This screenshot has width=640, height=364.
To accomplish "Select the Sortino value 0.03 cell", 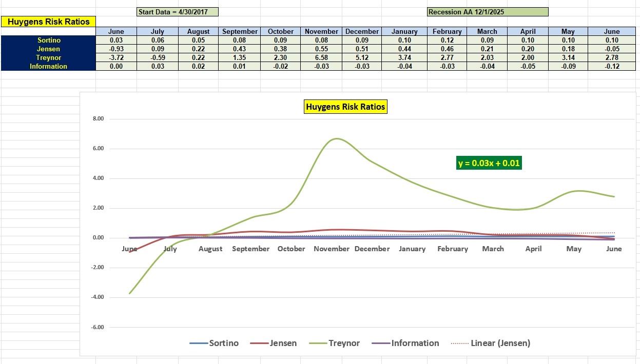I will pos(117,40).
